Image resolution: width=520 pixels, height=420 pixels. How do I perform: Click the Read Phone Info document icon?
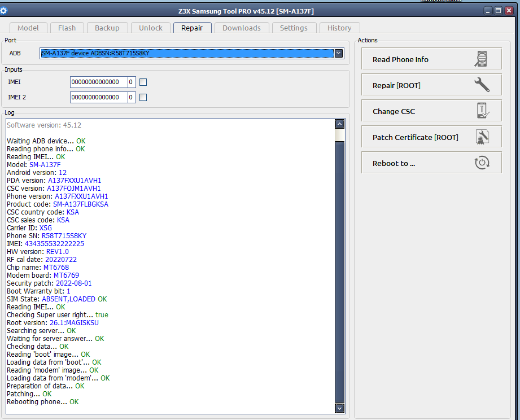click(481, 59)
